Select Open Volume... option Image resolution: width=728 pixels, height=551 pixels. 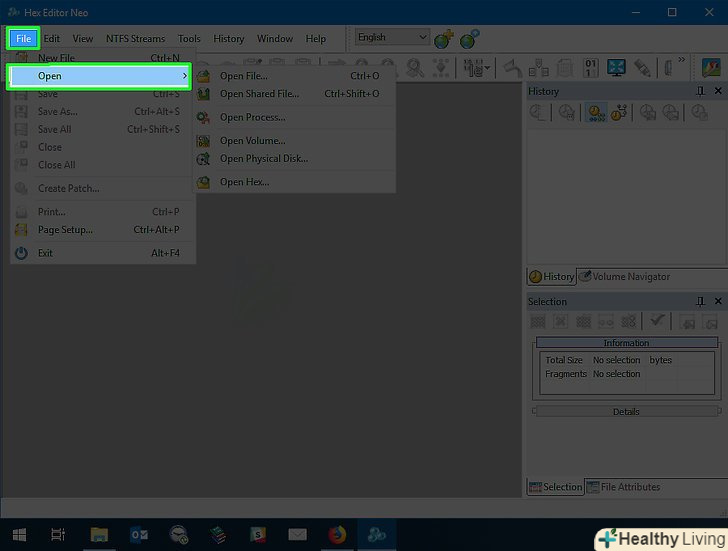[294, 141]
